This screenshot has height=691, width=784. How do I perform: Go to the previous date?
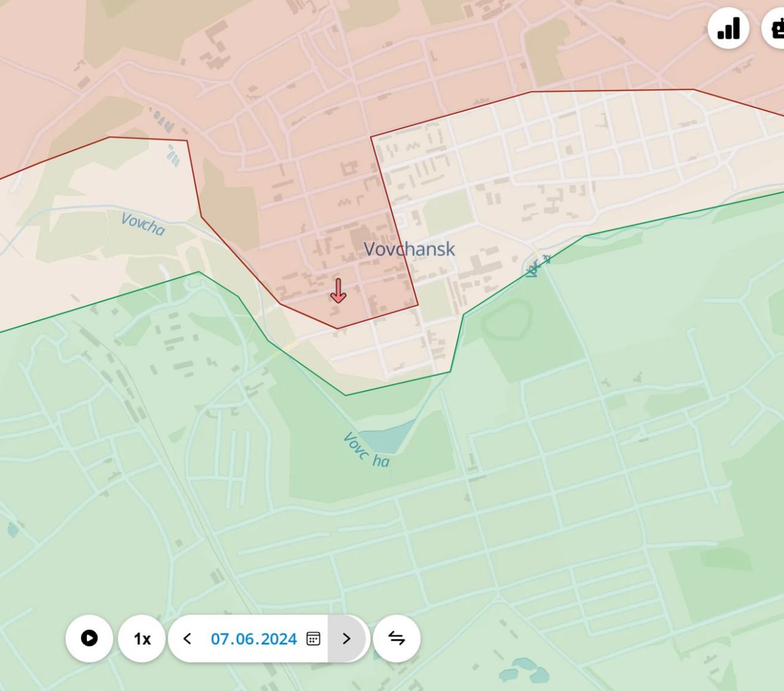(187, 638)
